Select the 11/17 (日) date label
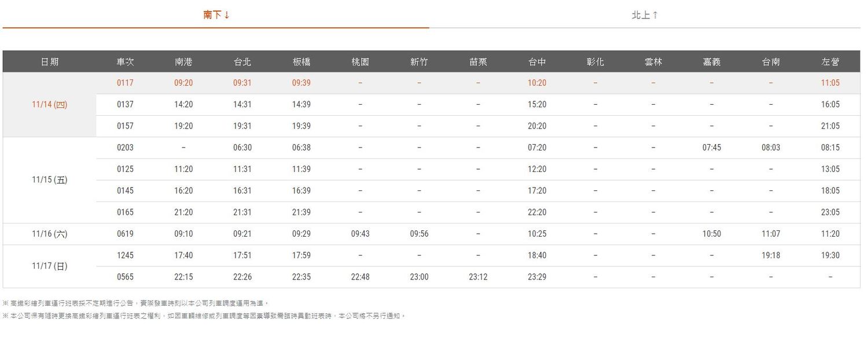The image size is (868, 345). tap(48, 266)
